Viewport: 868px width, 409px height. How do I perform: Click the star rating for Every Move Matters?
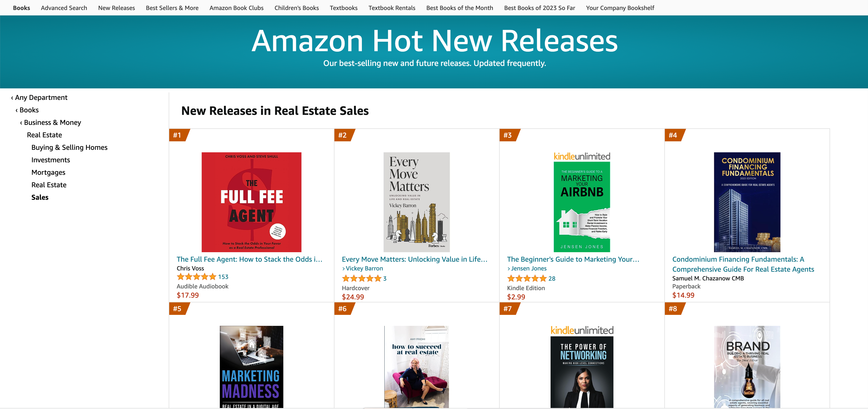tap(362, 278)
